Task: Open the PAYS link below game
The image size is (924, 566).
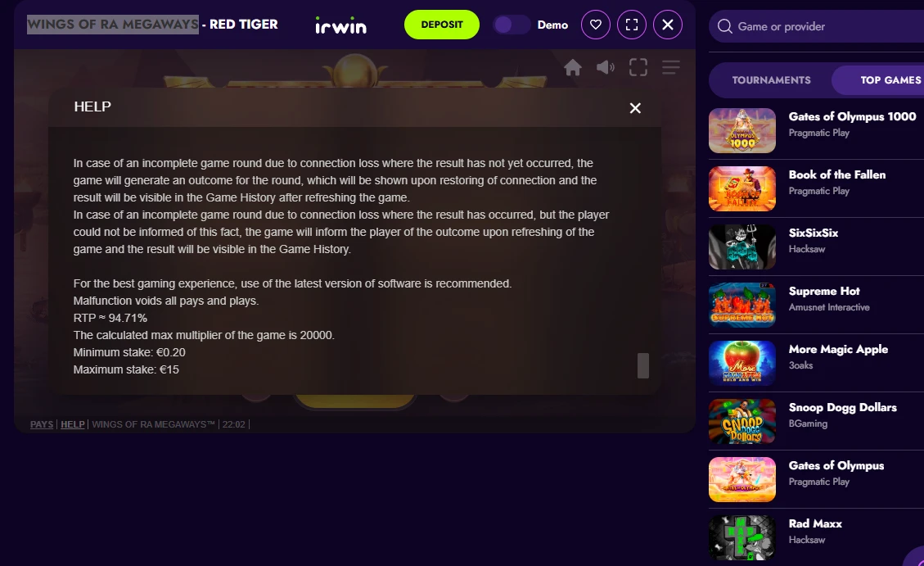Action: coord(42,424)
